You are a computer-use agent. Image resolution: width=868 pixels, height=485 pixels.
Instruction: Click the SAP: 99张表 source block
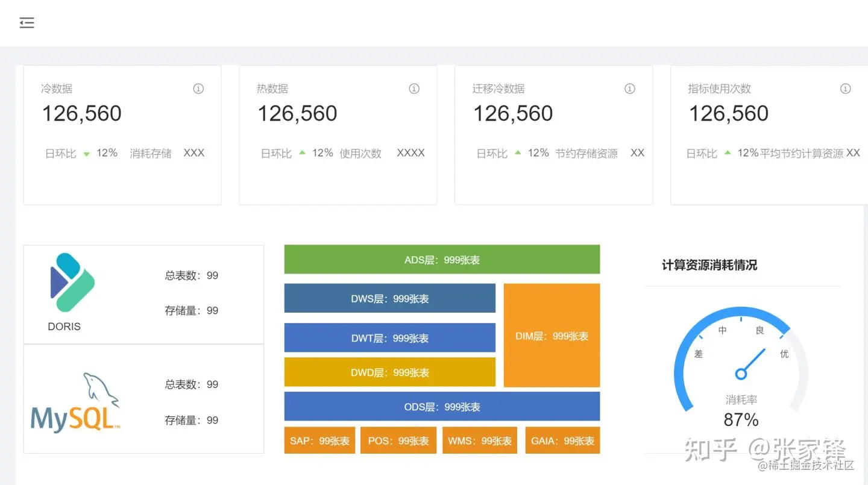click(x=319, y=440)
